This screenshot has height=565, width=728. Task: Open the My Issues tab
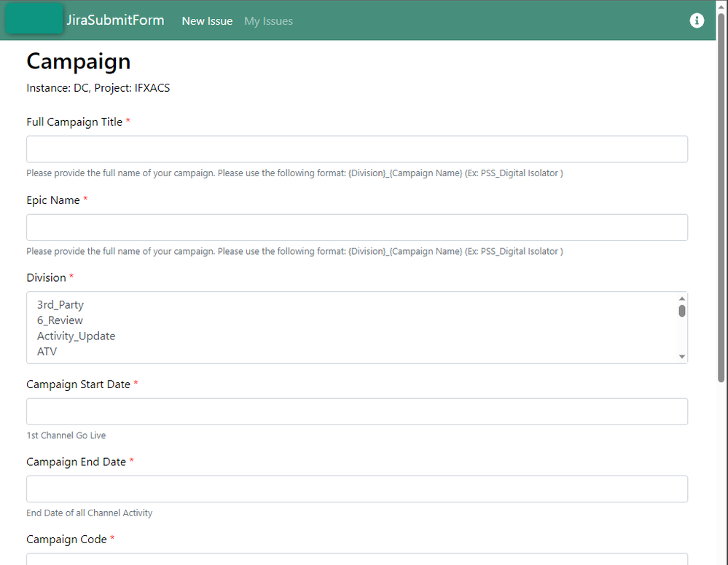coord(268,21)
